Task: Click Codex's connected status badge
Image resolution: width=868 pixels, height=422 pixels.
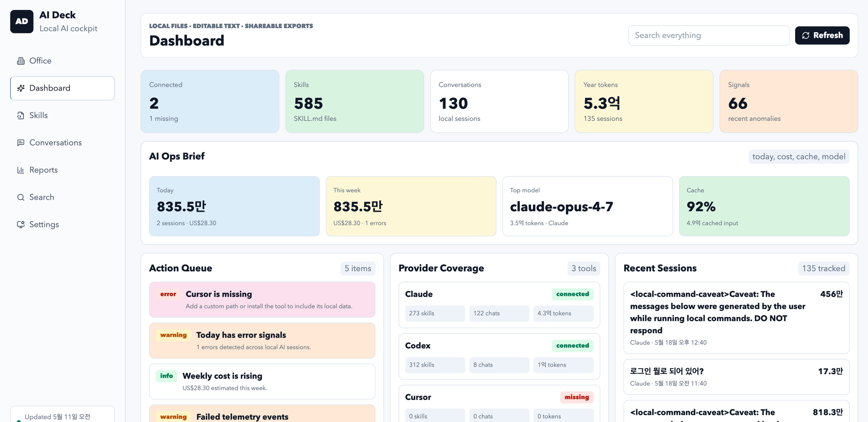Action: point(572,346)
